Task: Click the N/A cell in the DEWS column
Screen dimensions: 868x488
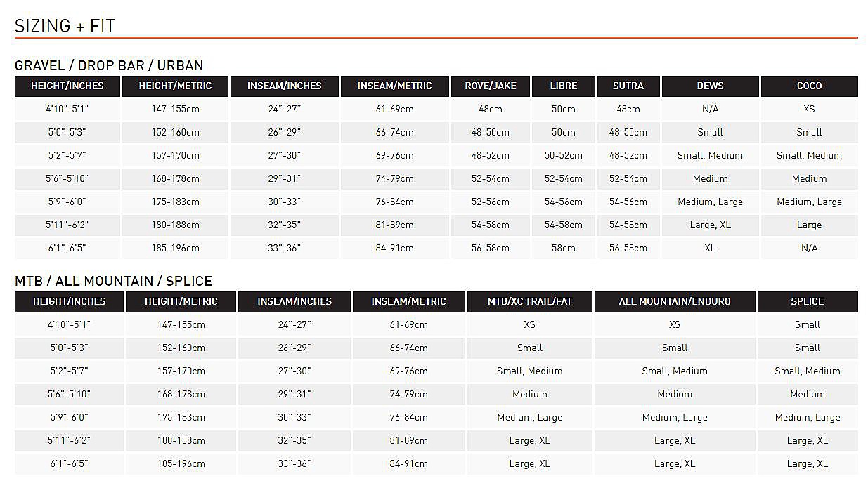Action: pyautogui.click(x=710, y=109)
